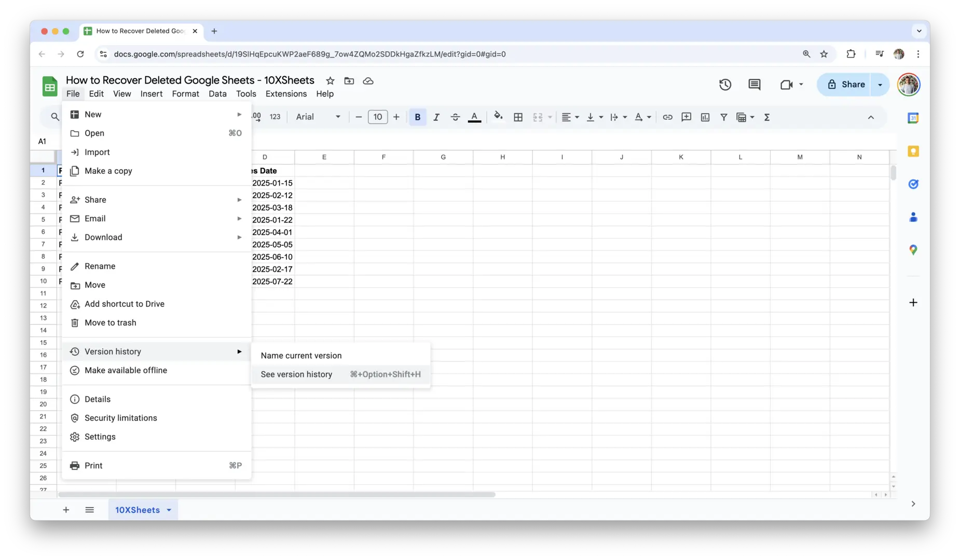Bookmark this page with the star
The height and width of the screenshot is (560, 960).
pyautogui.click(x=824, y=54)
